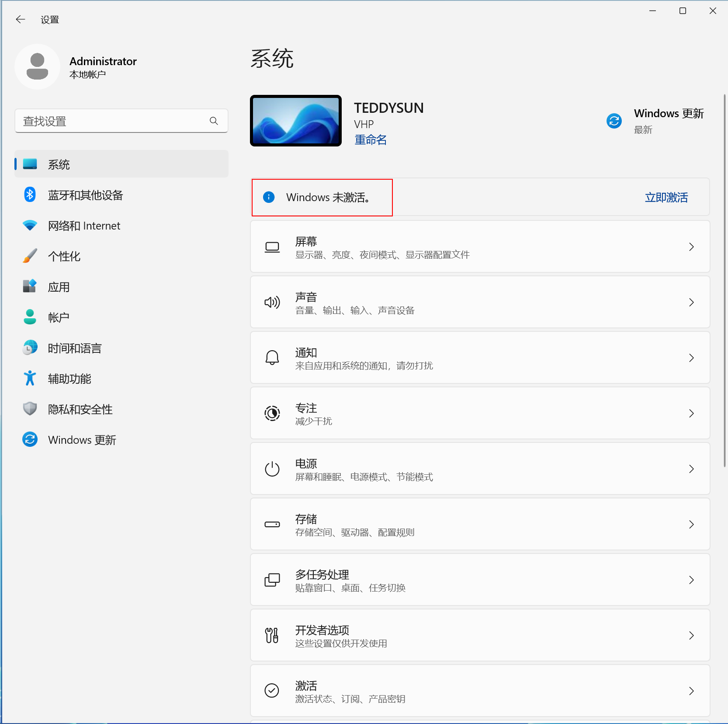The image size is (728, 724).
Task: Go back with the arrow icon
Action: click(21, 19)
